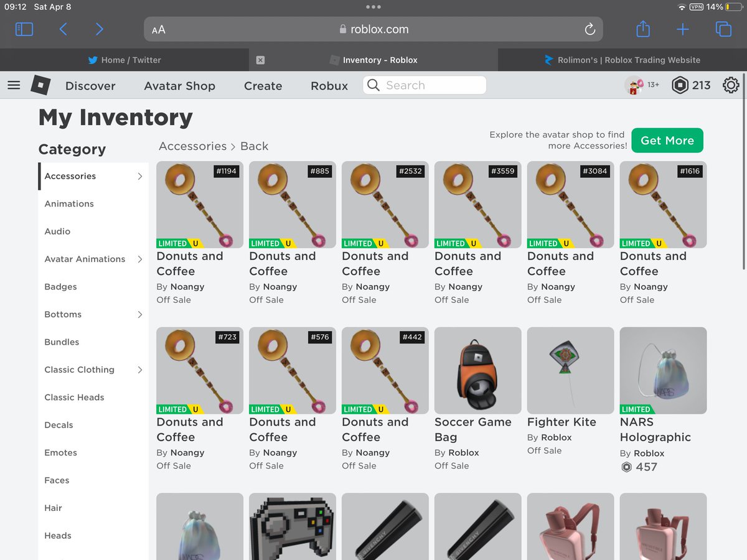Click the Noangy creator link under item #1194

click(x=187, y=287)
